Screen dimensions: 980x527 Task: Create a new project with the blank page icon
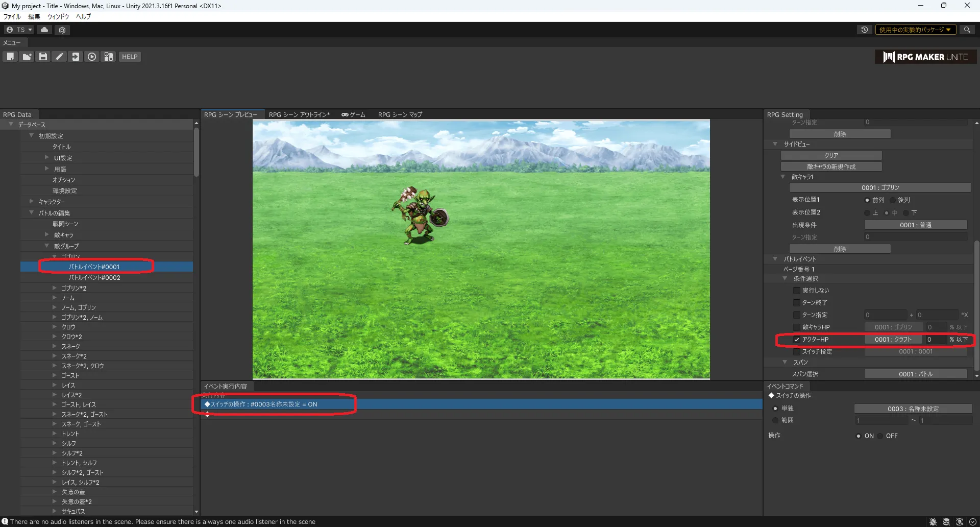pyautogui.click(x=10, y=57)
